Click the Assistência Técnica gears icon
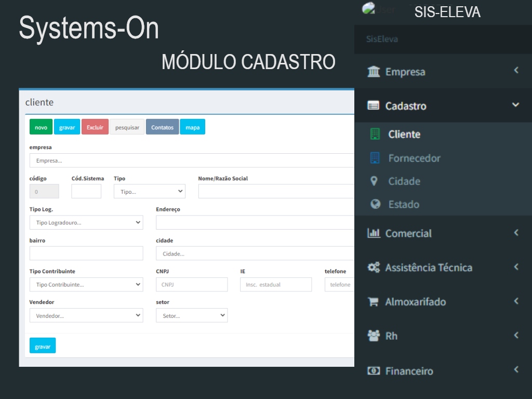This screenshot has height=399, width=532. (374, 268)
